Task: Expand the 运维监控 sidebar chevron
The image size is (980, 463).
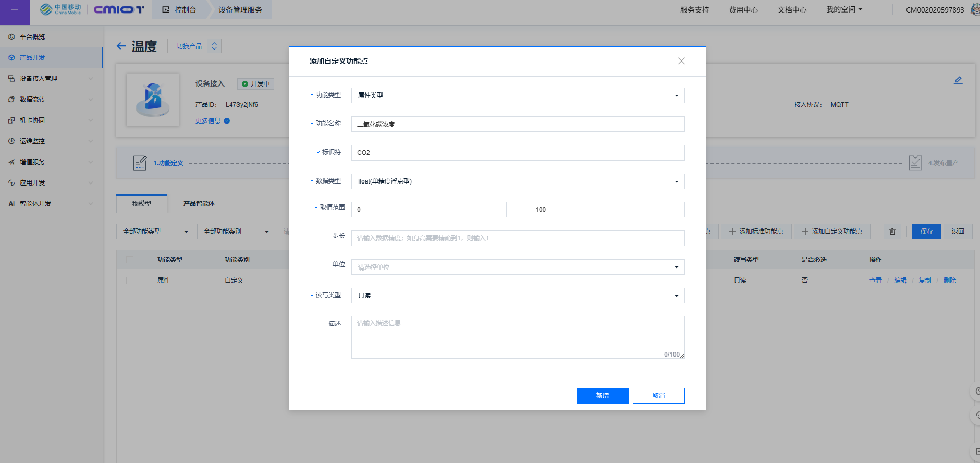Action: click(x=91, y=141)
